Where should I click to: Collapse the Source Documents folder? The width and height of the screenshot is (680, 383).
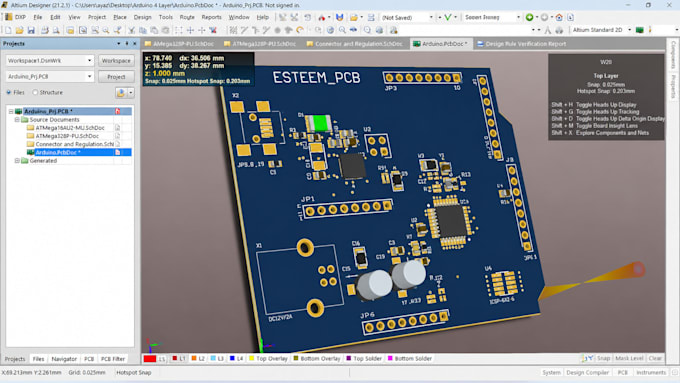pyautogui.click(x=17, y=120)
